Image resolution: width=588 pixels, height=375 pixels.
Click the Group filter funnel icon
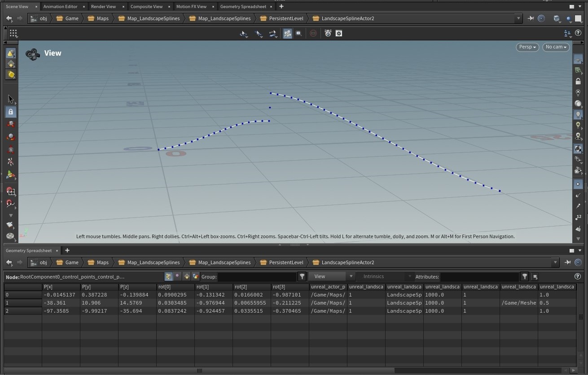click(302, 277)
